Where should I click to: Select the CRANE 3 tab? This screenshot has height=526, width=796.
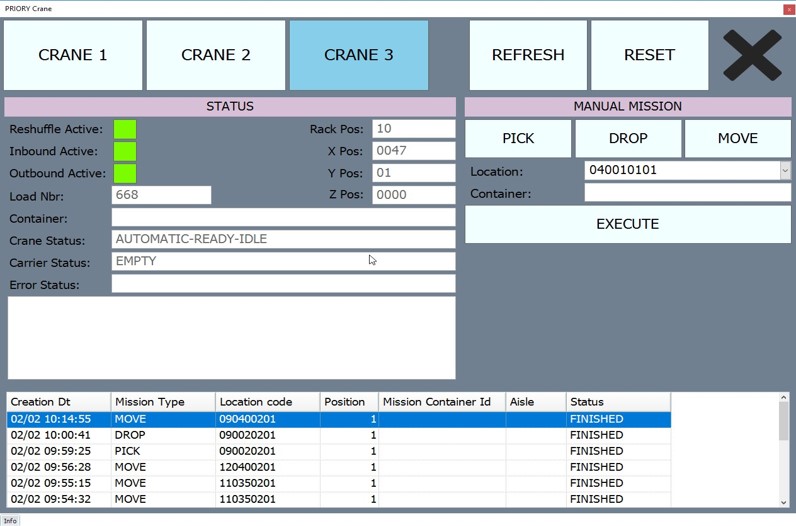click(359, 55)
